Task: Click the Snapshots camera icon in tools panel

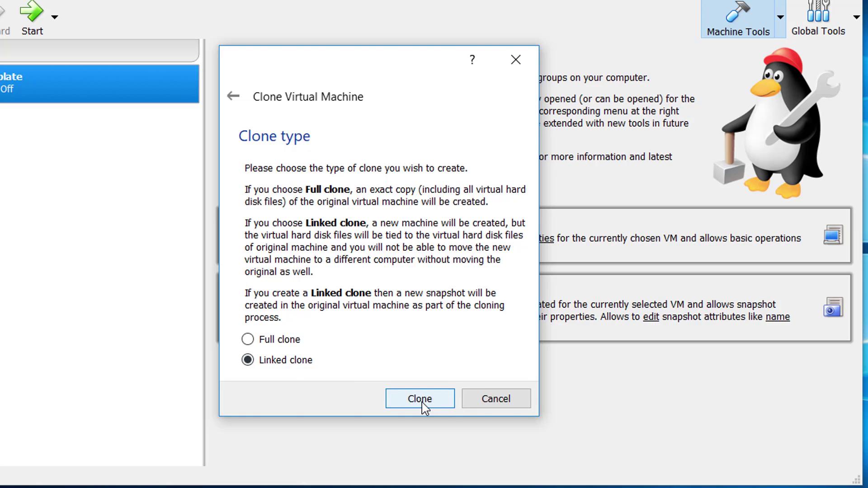Action: (833, 308)
